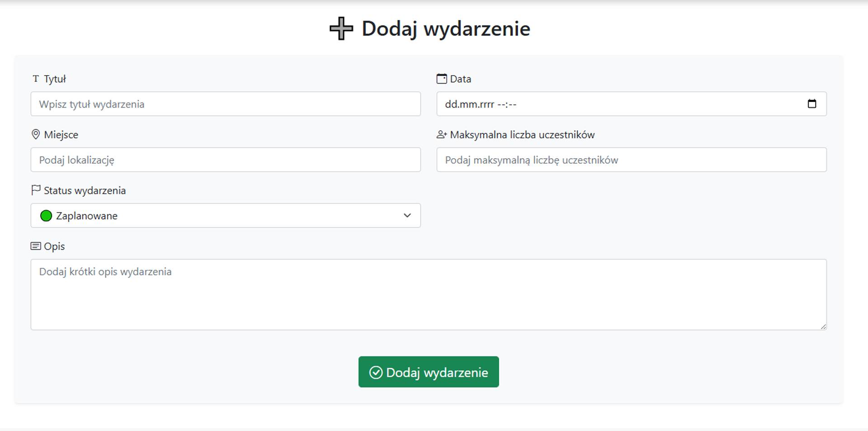This screenshot has height=431, width=868.
Task: Click the calendar icon beside Data label
Action: coord(442,79)
